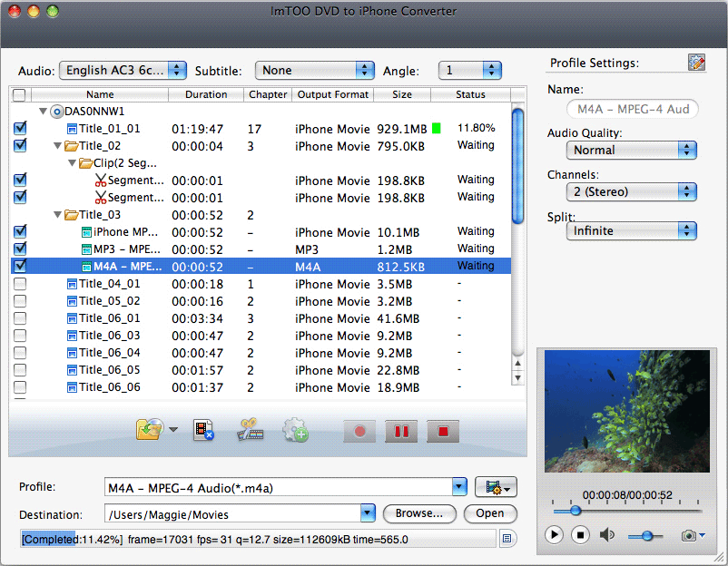
Task: Click the Title_04_01 file icon
Action: 72,284
